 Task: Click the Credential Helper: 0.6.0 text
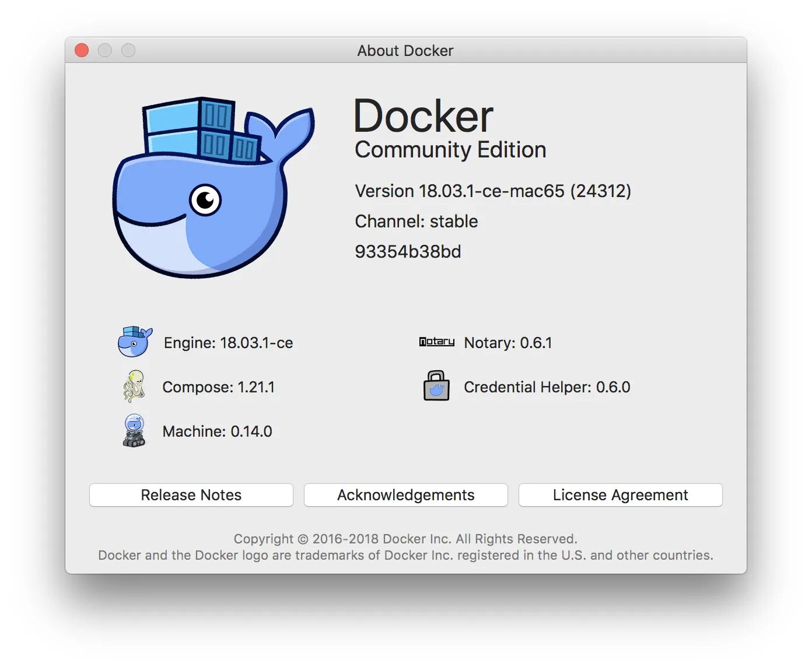click(547, 387)
